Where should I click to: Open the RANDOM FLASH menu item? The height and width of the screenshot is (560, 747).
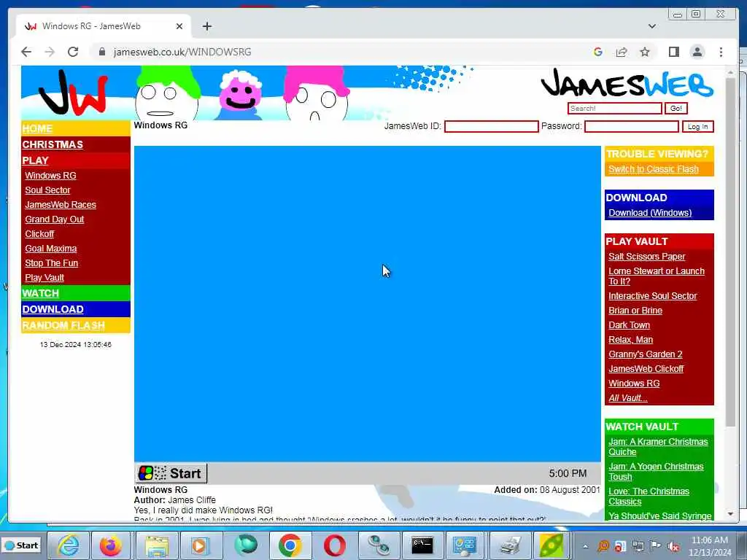[x=63, y=325]
